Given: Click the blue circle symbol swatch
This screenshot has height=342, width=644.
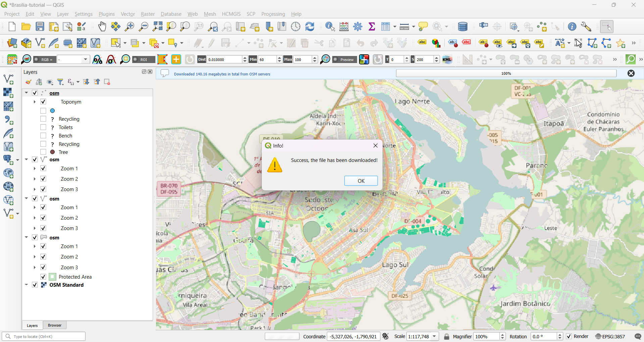Looking at the screenshot, I should pos(52,111).
